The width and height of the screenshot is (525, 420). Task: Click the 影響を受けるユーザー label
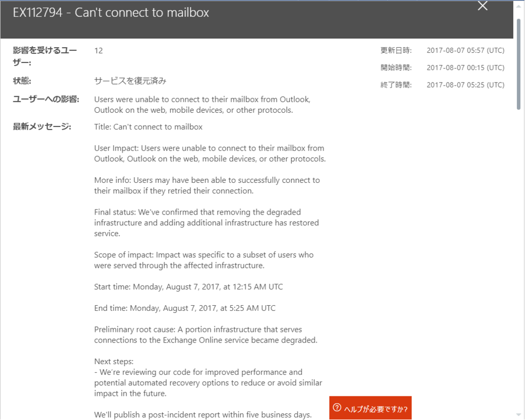point(45,56)
